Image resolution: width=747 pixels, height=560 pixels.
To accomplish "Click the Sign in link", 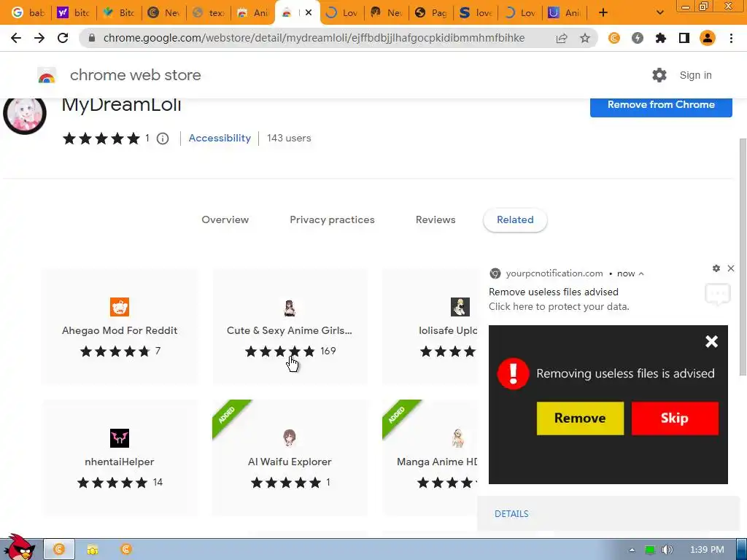I will (x=695, y=75).
